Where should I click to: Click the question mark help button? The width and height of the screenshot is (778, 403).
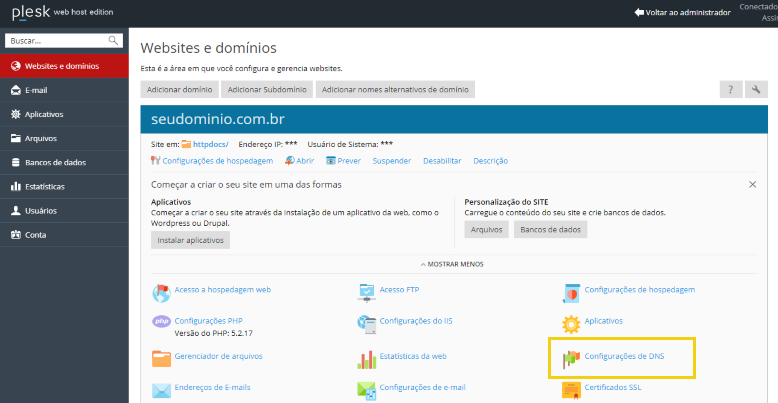point(731,89)
